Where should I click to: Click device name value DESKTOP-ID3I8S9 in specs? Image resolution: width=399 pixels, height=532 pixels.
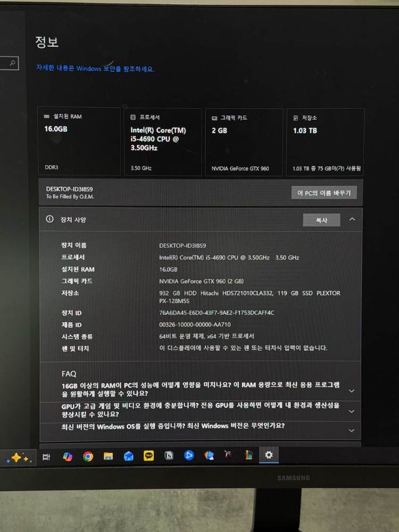(x=182, y=246)
